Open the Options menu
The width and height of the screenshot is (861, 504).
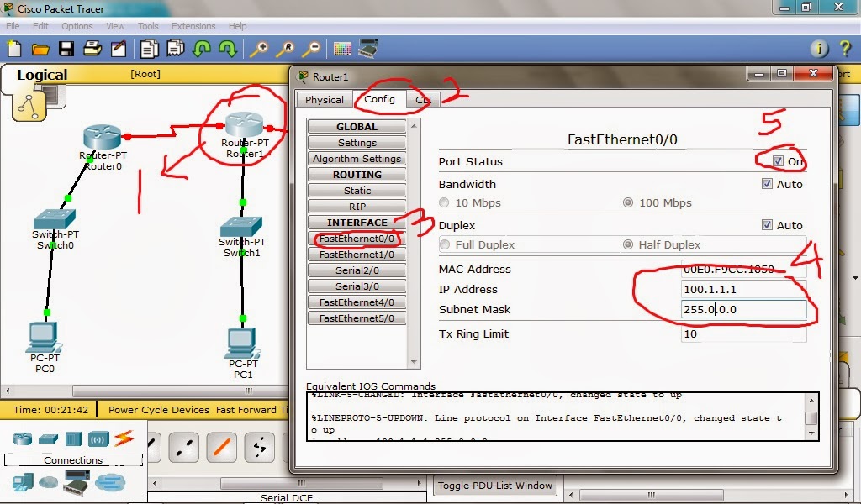(x=77, y=26)
